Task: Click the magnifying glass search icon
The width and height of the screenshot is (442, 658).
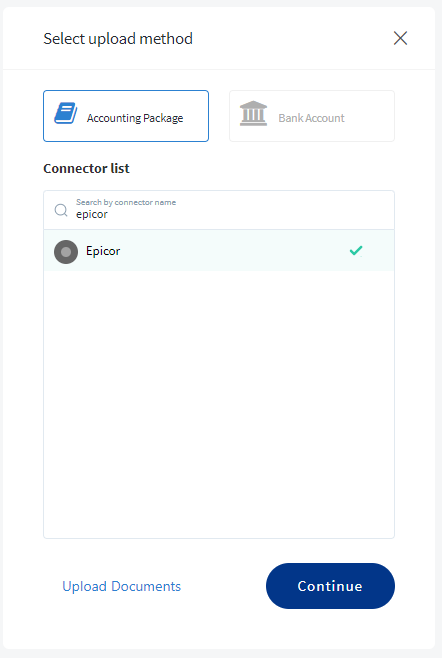Action: coord(61,210)
